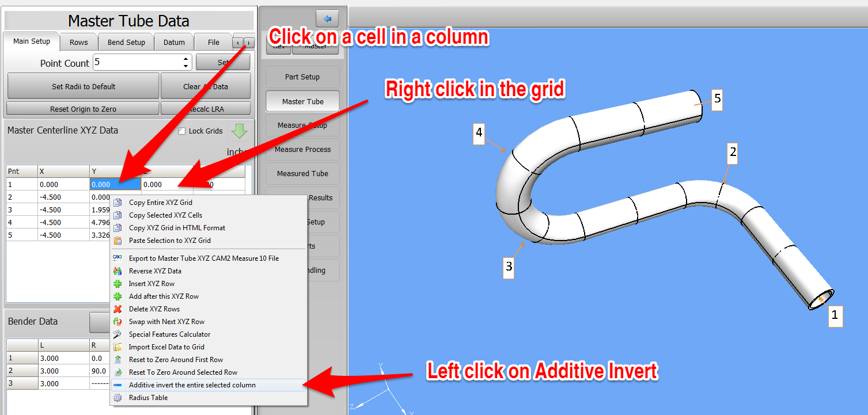Image resolution: width=868 pixels, height=415 pixels.
Task: Increase Point Count with the up stepper
Action: click(186, 59)
